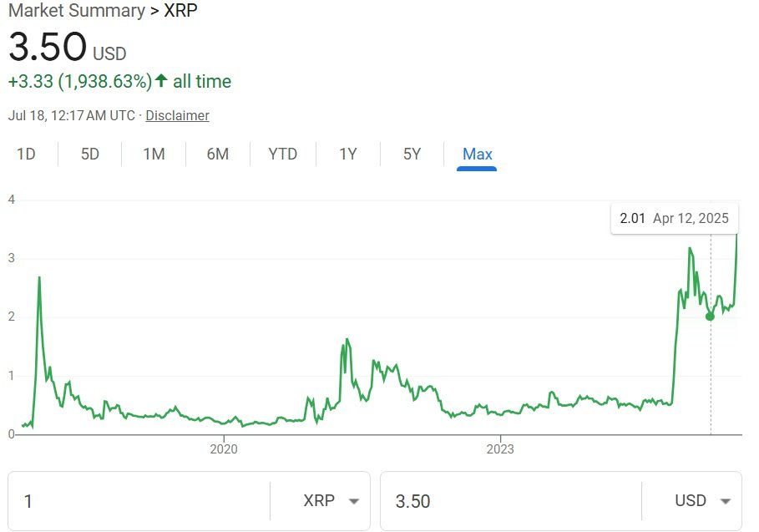Select the 1Y time range

click(x=347, y=154)
